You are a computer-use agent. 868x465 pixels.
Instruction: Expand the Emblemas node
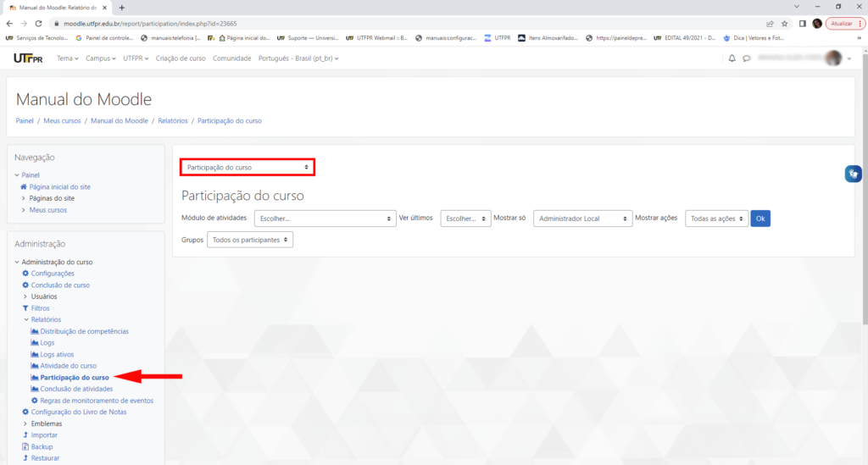(25, 423)
